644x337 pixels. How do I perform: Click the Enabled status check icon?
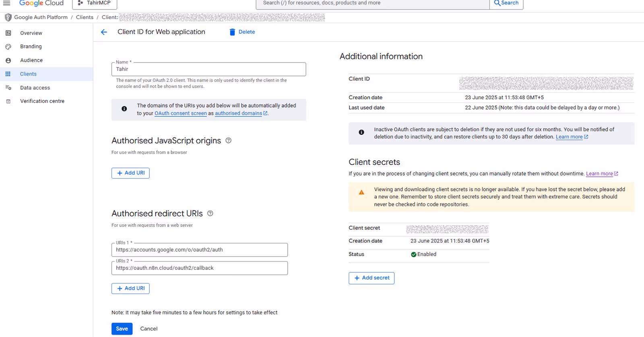pos(413,254)
